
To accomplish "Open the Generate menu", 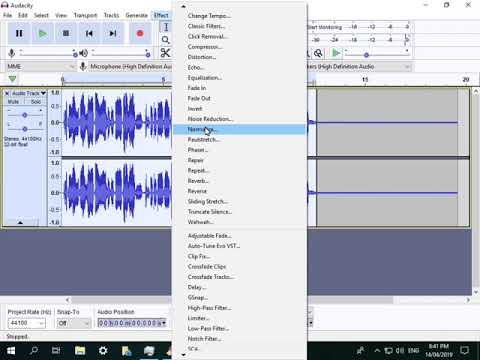I will pos(136,15).
